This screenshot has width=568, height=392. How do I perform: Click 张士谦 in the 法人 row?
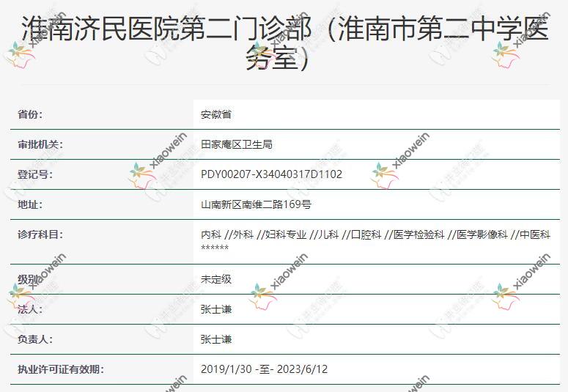216,309
